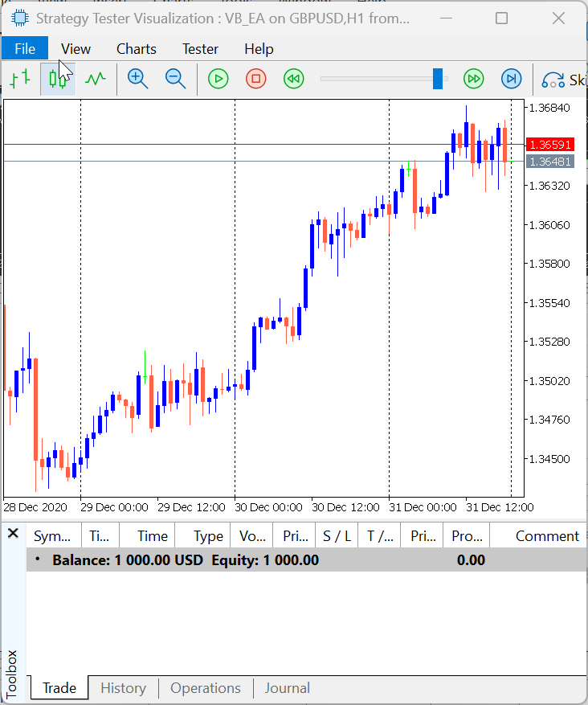The width and height of the screenshot is (588, 705).
Task: Click the 1.36840 price scale value
Action: pos(549,108)
